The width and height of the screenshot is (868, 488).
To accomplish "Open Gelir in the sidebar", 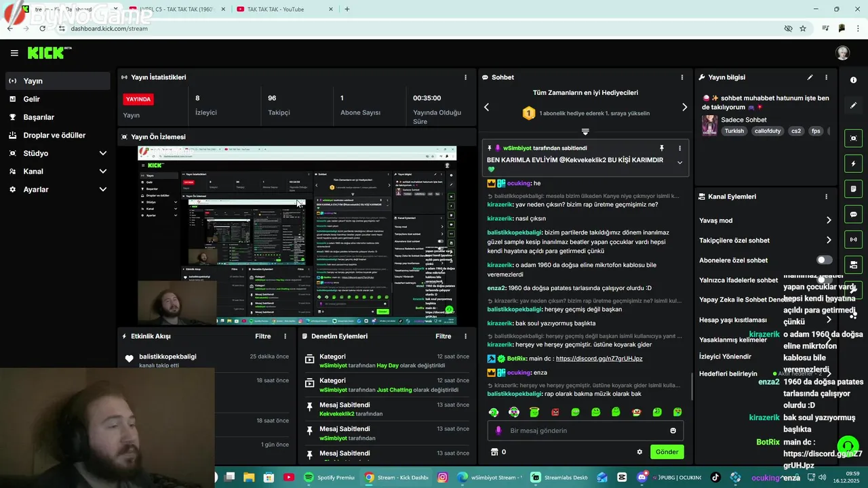I will tap(58, 99).
